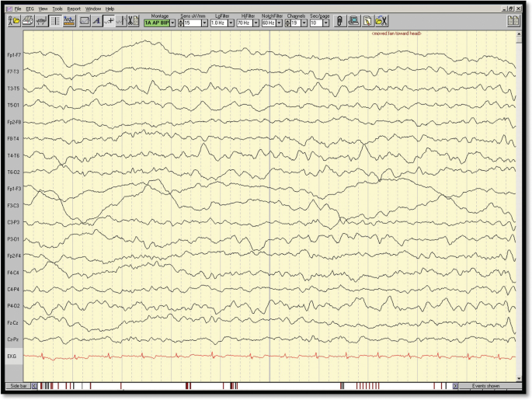Click the Side bar button
This screenshot has height=400, width=532.
(x=19, y=385)
